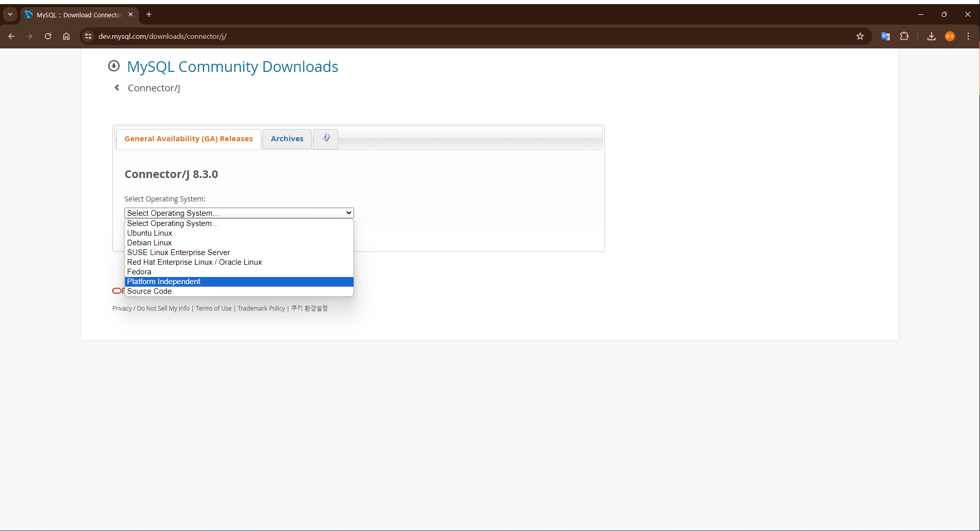Switch to the Archives tab
The height and width of the screenshot is (531, 980).
coord(287,139)
